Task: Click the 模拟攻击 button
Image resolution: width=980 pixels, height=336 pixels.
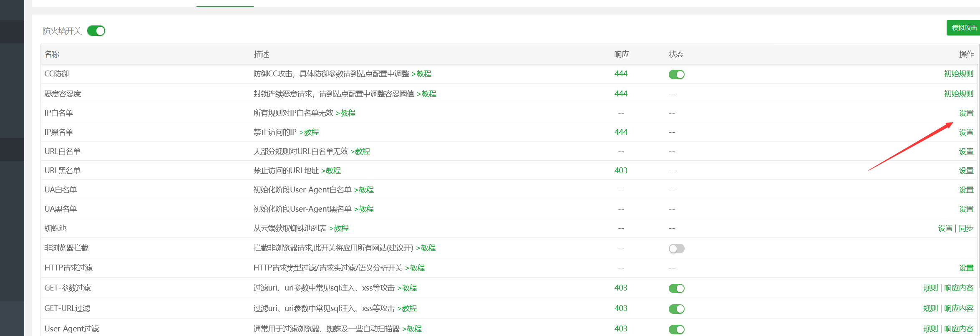Action: point(963,28)
